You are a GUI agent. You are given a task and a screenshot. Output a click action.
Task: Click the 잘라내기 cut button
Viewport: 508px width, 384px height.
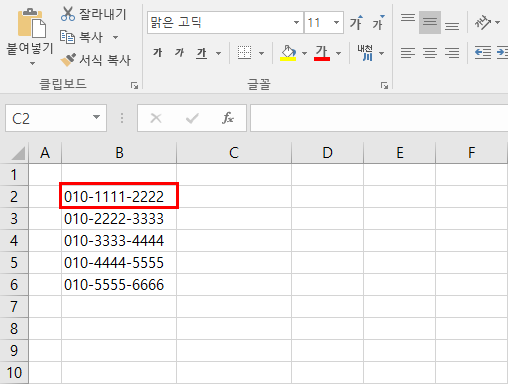(93, 14)
